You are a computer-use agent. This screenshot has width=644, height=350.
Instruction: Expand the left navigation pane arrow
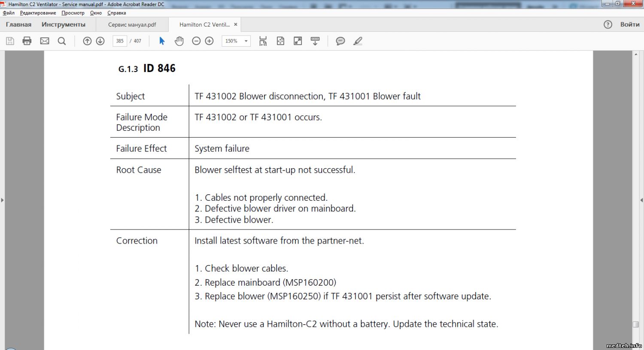[x=2, y=200]
